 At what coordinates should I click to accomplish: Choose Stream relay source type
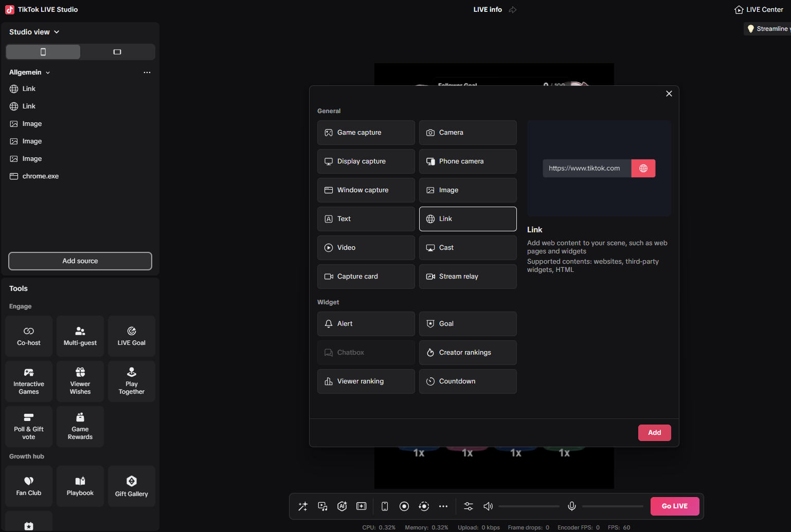(x=468, y=277)
